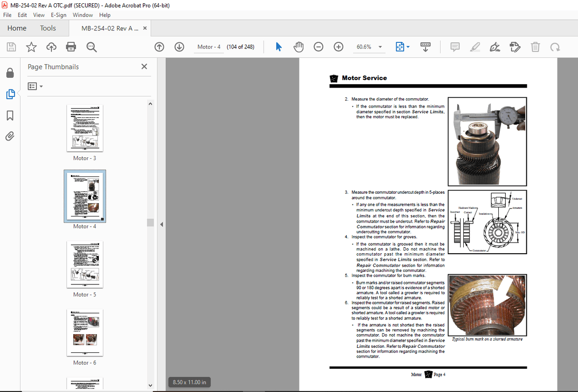Open the security lock panel

pos(10,73)
